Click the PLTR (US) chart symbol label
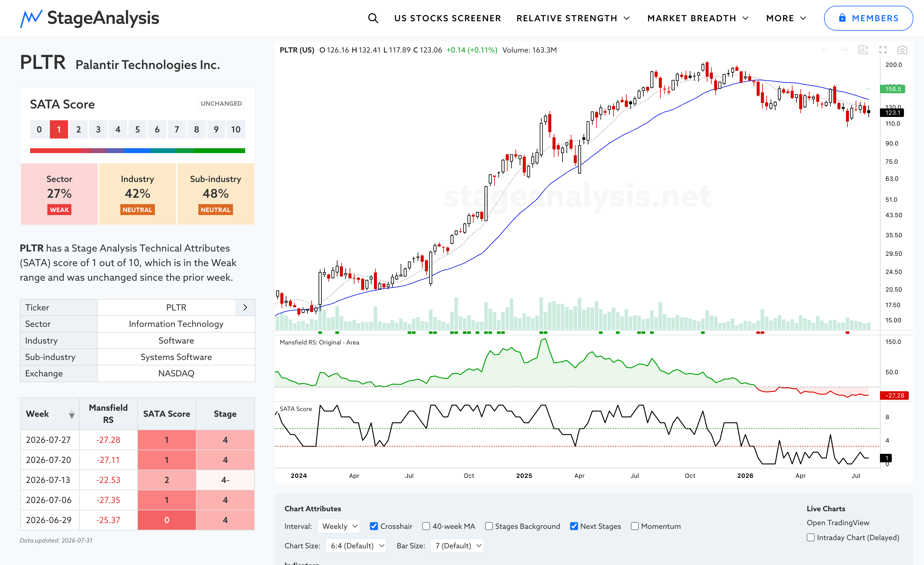The image size is (924, 565). point(297,50)
